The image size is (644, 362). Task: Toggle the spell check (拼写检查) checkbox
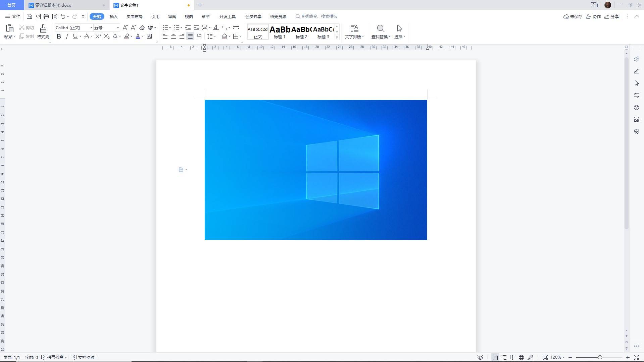pyautogui.click(x=44, y=357)
